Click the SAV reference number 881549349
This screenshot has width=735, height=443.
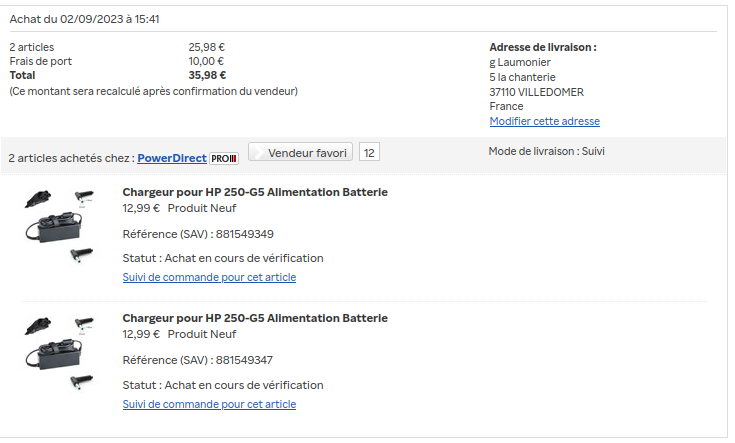tap(244, 234)
